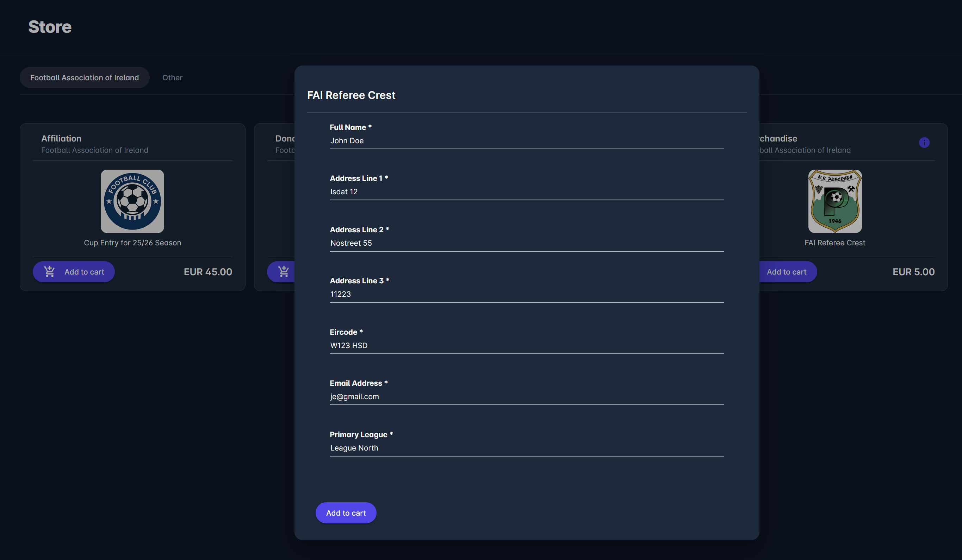962x560 pixels.
Task: Click the info icon on Merchandise card
Action: click(924, 143)
